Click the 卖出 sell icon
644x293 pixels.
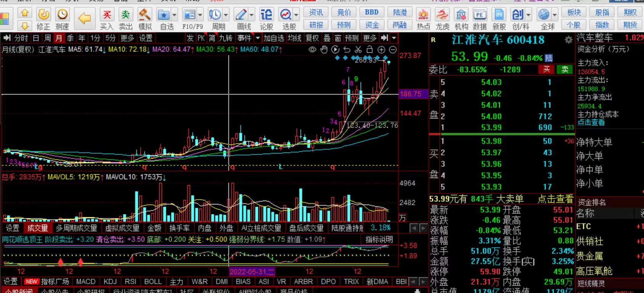tap(125, 15)
